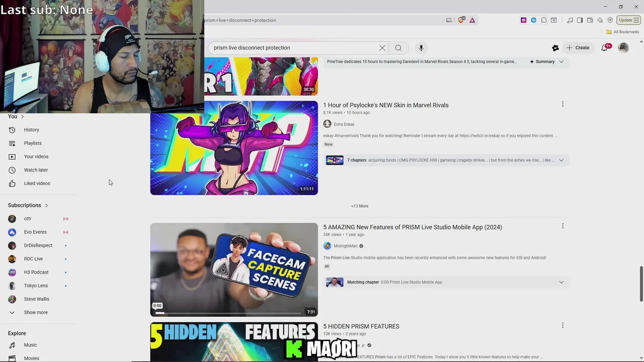Open options for 5 HIDDEN PRISM FEATURES video

(562, 325)
